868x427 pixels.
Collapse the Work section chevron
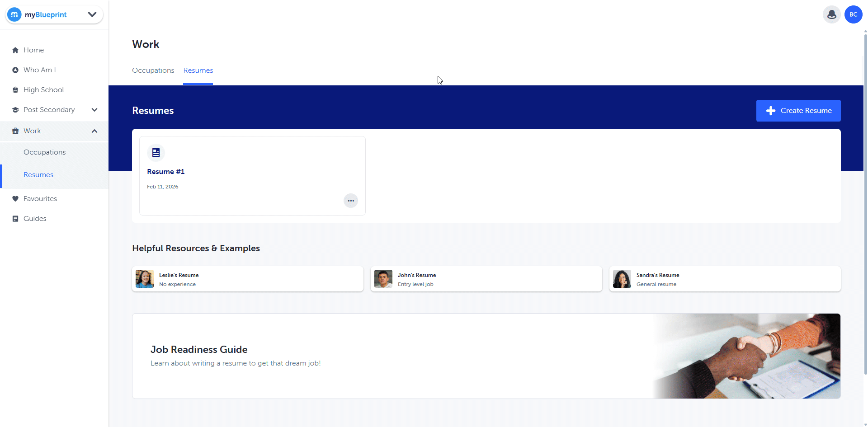click(94, 131)
